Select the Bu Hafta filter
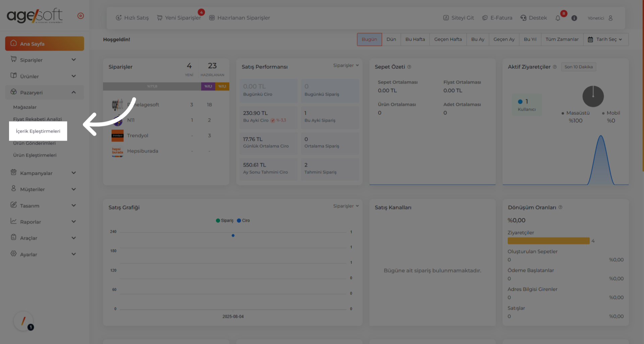The width and height of the screenshot is (644, 344). tap(415, 39)
